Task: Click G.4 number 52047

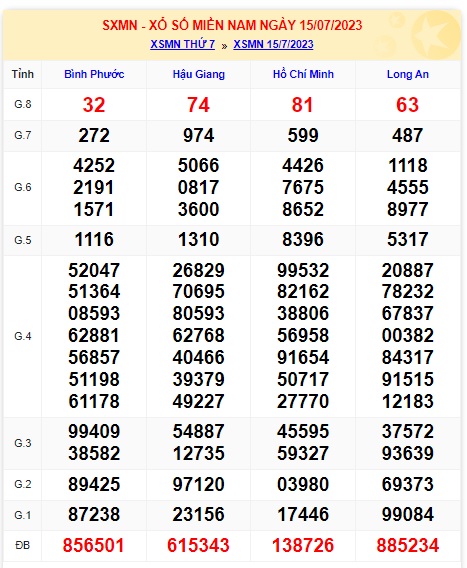Action: tap(94, 271)
